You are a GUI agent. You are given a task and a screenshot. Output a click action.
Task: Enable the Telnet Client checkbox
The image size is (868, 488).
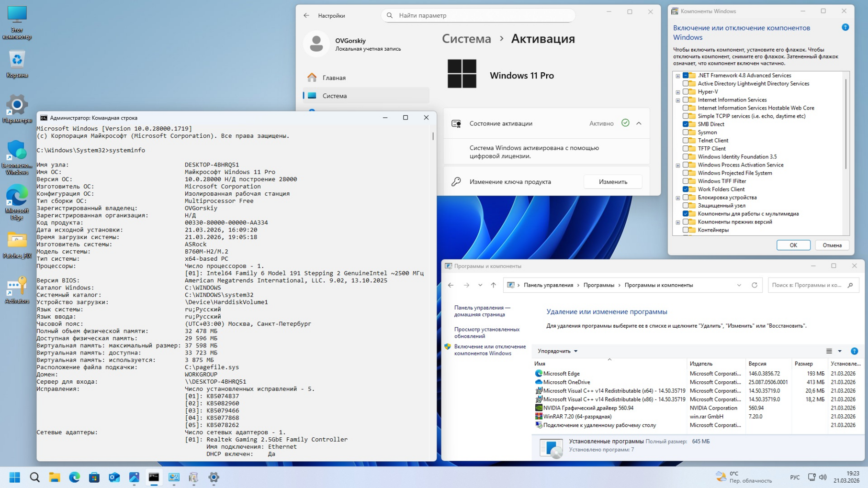[x=686, y=141]
